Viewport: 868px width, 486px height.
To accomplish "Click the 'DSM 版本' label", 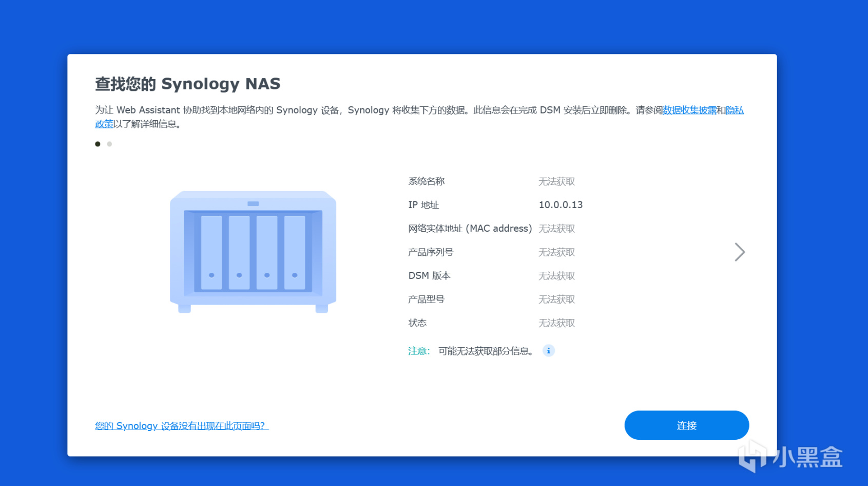I will click(429, 276).
